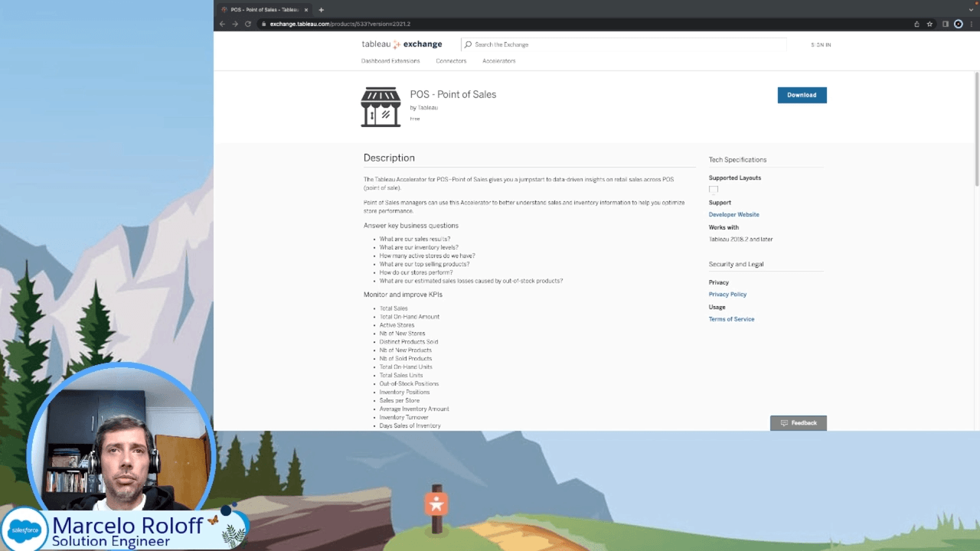Open the browser side panel icon
This screenshot has height=551, width=980.
pyautogui.click(x=946, y=24)
